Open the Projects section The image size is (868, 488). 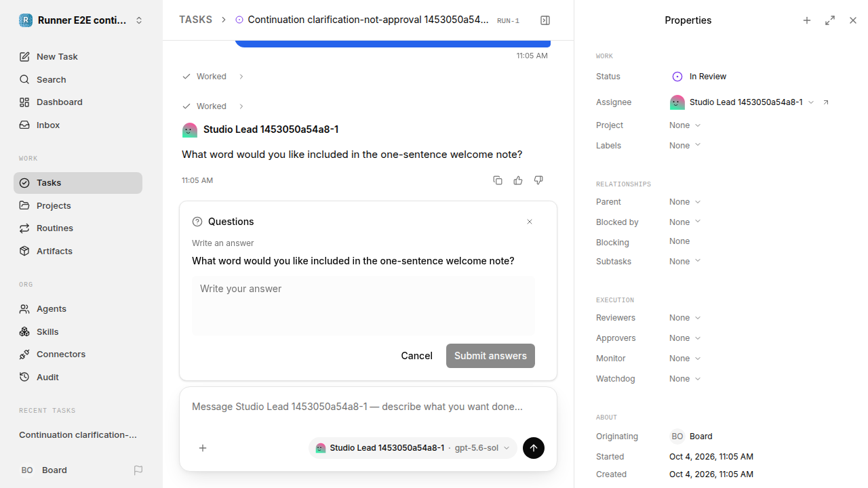pos(78,205)
